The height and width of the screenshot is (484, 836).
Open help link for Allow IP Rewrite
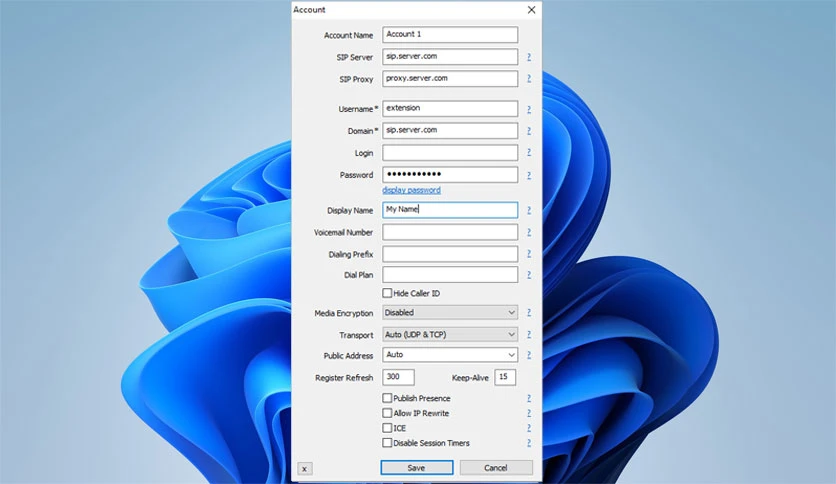tap(529, 413)
